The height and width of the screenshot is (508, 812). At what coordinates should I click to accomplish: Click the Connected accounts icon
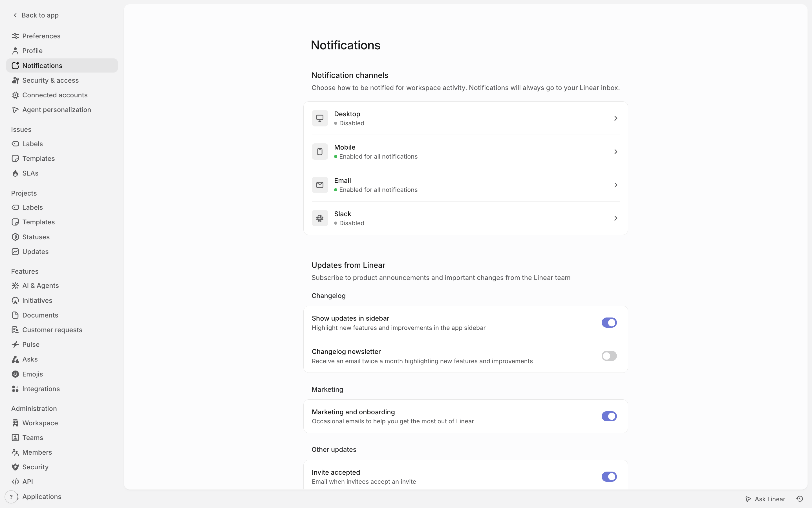pos(15,95)
